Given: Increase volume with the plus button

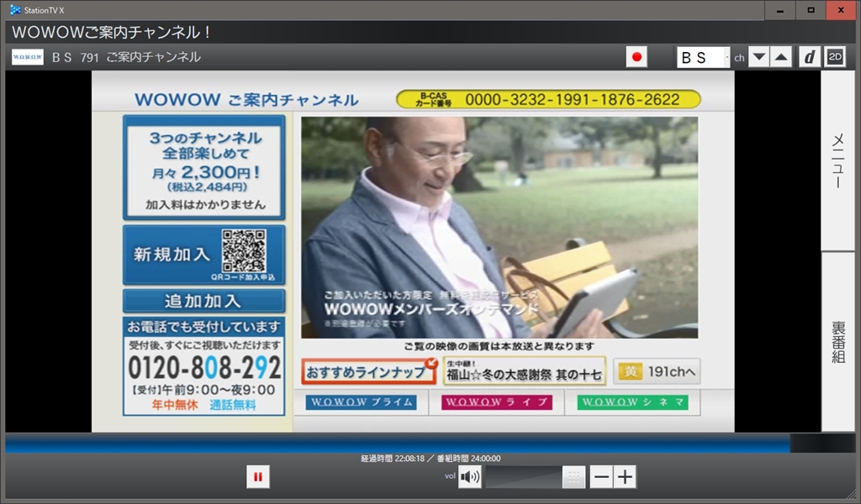Looking at the screenshot, I should click(x=625, y=476).
